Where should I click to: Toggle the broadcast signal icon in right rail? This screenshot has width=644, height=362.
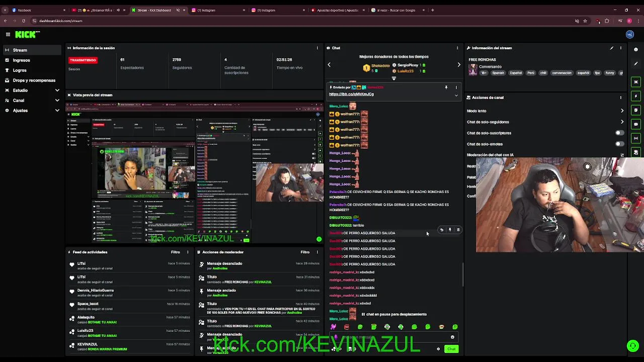pos(636,138)
